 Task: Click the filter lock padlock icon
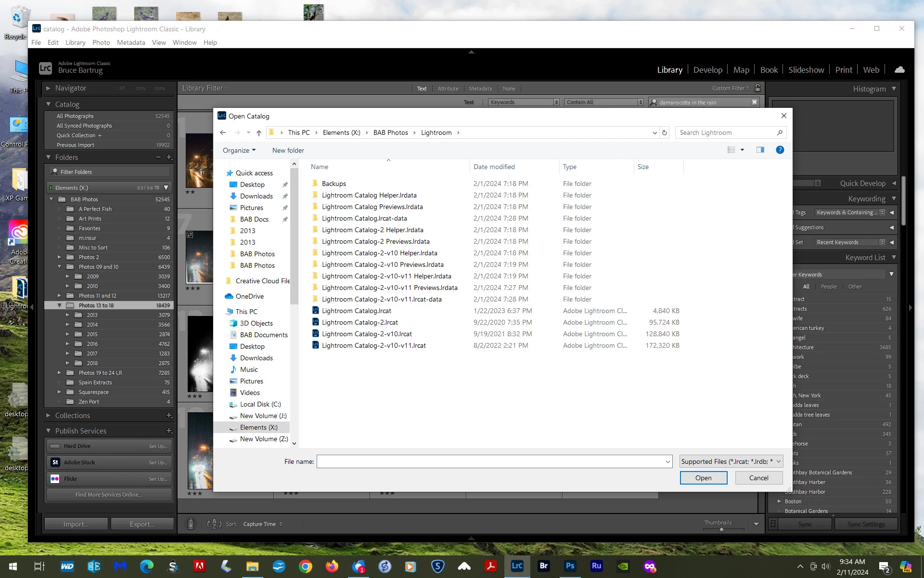click(x=757, y=88)
